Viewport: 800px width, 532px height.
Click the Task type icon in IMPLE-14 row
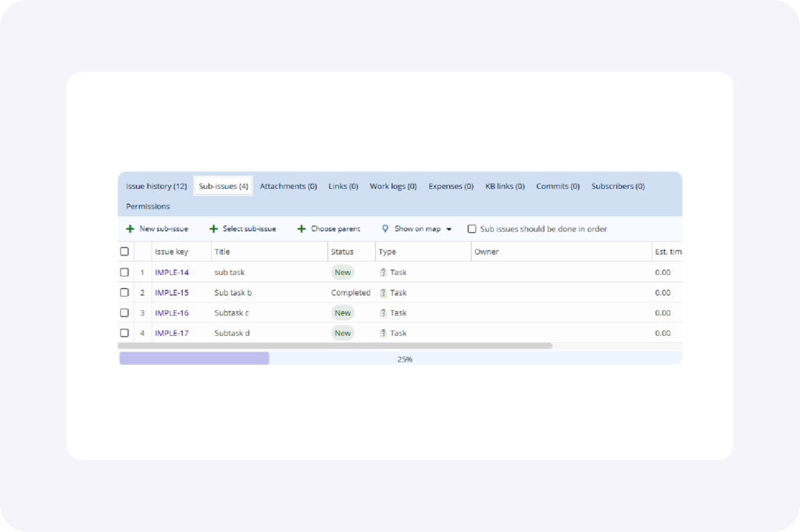click(x=383, y=273)
